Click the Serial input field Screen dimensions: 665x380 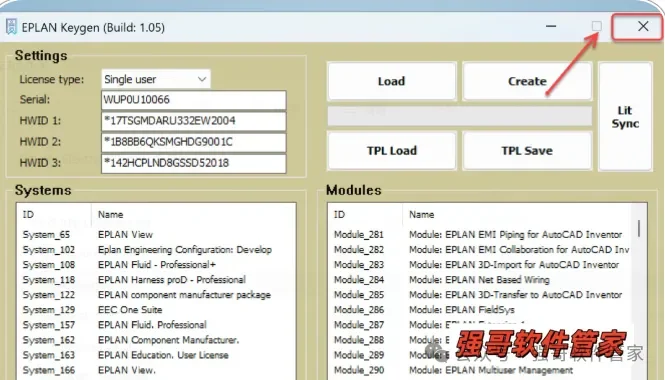tap(194, 100)
